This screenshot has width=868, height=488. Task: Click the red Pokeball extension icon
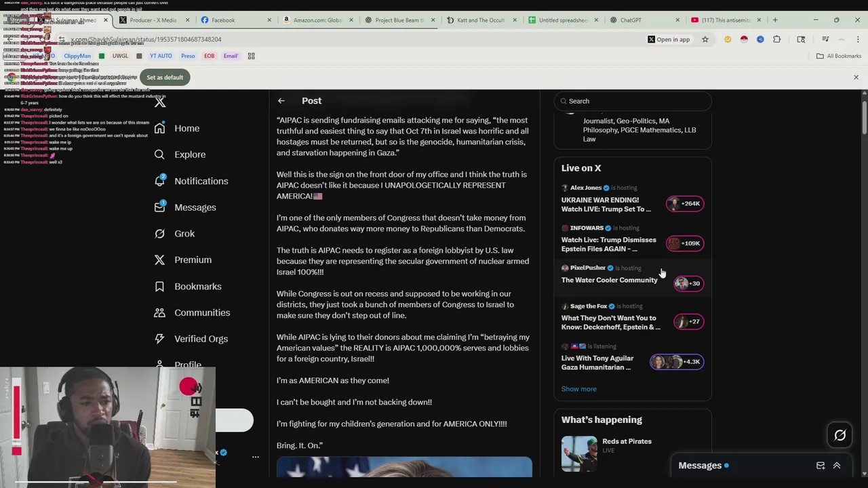point(744,39)
